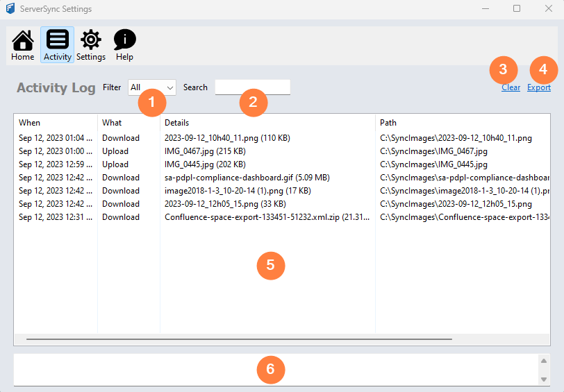
Task: Click the ServerSync app icon in title bar
Action: [x=10, y=9]
